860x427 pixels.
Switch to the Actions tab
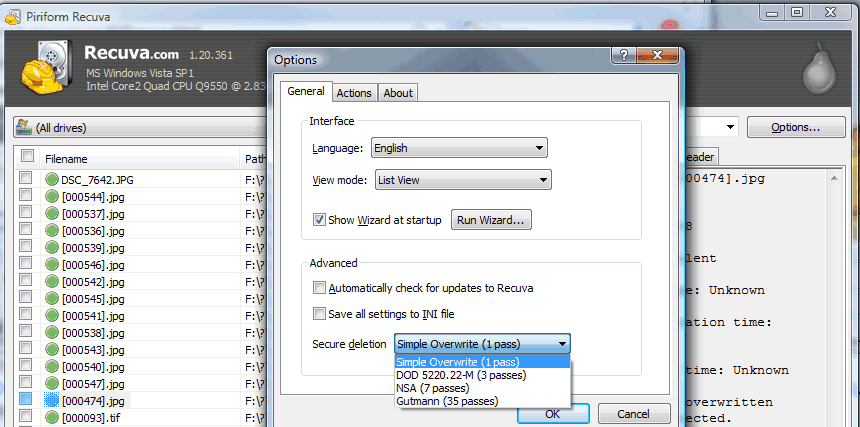(354, 93)
